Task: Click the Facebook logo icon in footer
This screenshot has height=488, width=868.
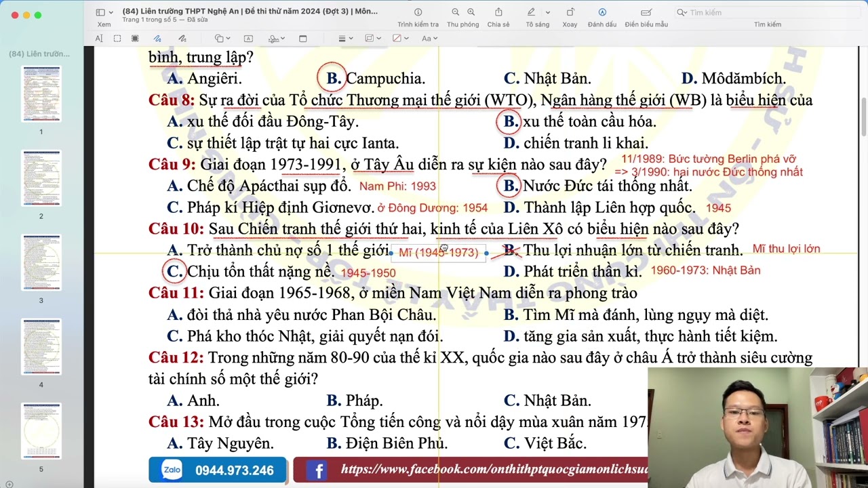Action: (x=317, y=470)
